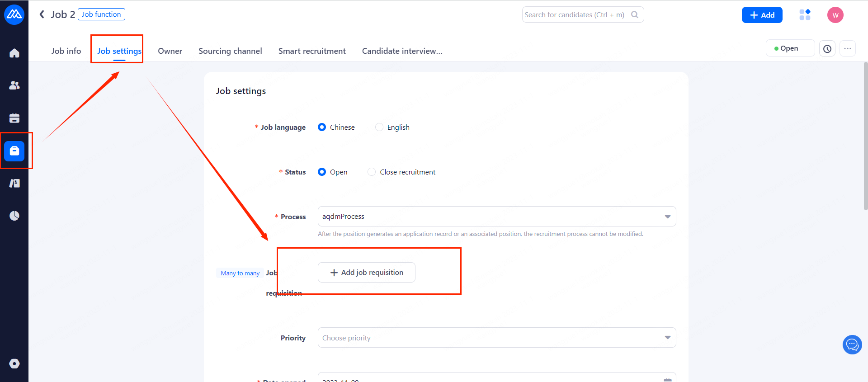Image resolution: width=868 pixels, height=382 pixels.
Task: Switch to the Smart recruitment tab
Action: (312, 51)
